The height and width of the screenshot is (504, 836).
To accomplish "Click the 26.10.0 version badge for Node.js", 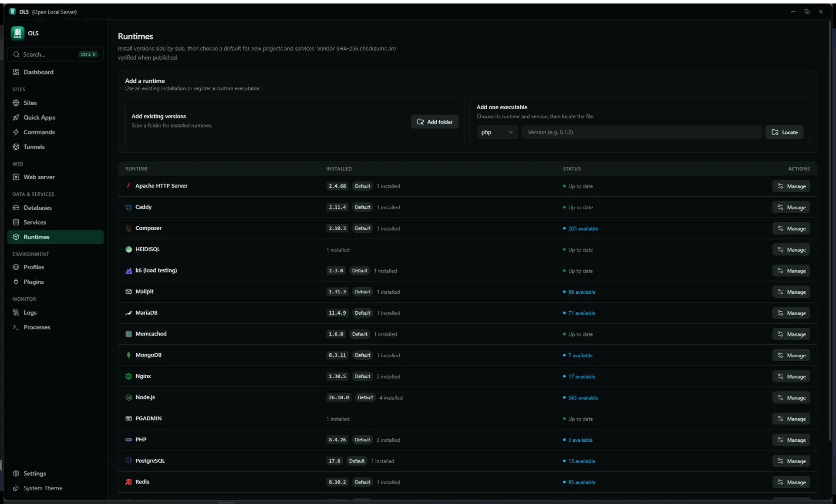I will click(x=339, y=398).
